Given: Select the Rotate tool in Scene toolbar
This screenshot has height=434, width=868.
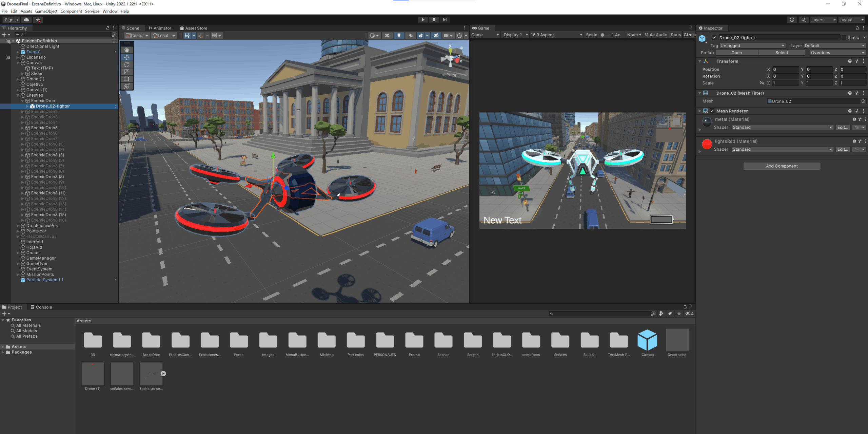Looking at the screenshot, I should point(127,64).
